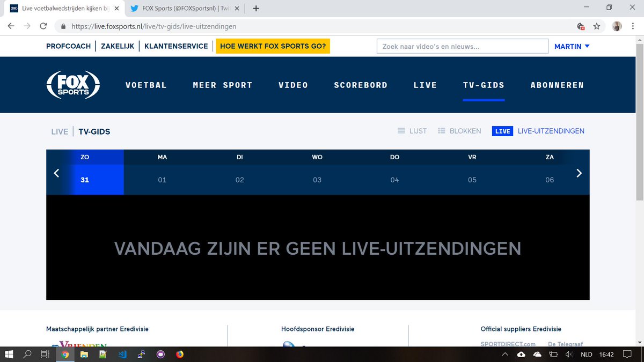The width and height of the screenshot is (644, 362).
Task: Switch to LIJST view
Action: tap(412, 131)
